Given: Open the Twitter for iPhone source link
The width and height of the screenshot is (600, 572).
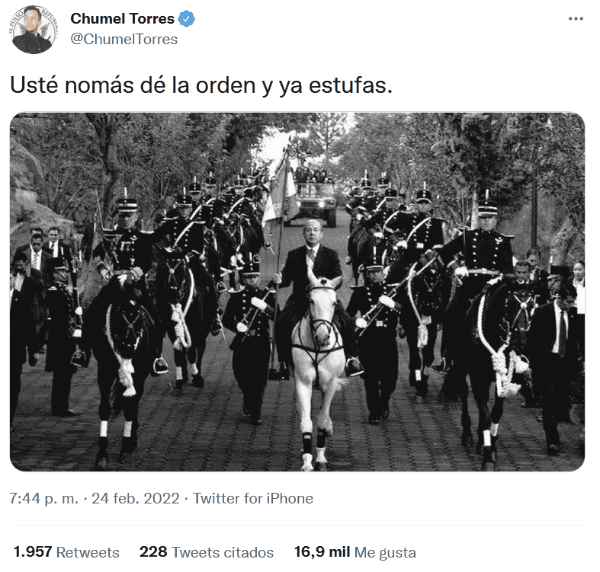Looking at the screenshot, I should pos(253,499).
